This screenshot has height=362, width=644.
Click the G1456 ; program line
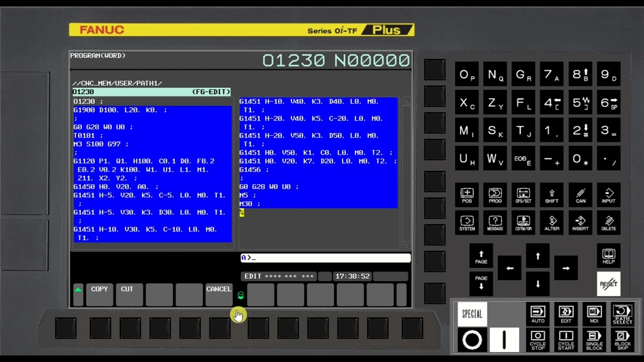tap(254, 169)
